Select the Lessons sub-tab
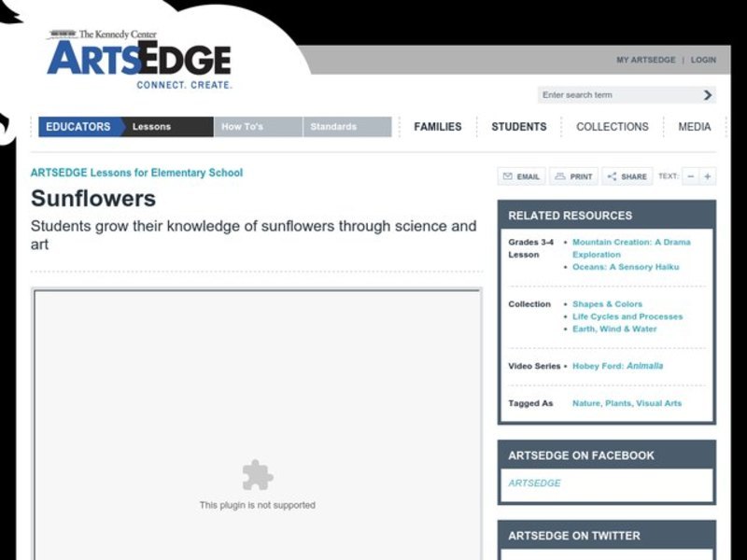747x560 pixels. [x=151, y=127]
